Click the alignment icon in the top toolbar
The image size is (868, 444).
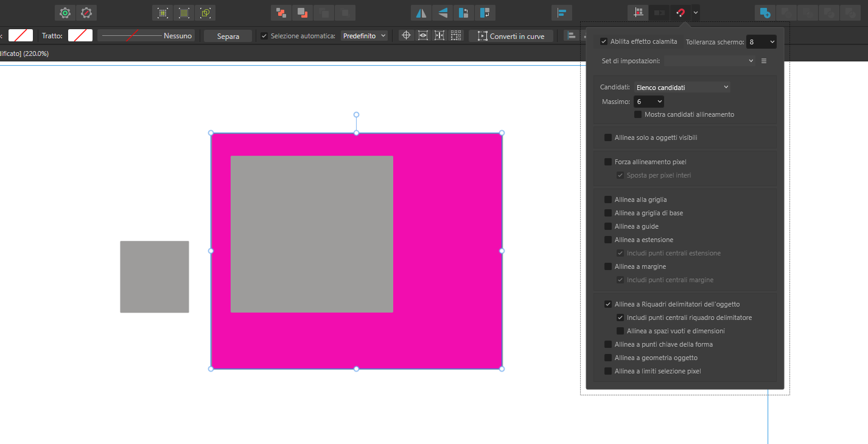562,13
